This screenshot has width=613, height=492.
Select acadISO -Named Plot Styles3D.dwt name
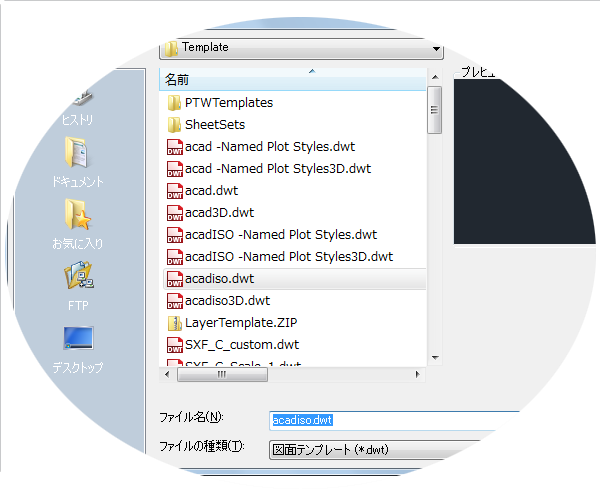pos(289,257)
